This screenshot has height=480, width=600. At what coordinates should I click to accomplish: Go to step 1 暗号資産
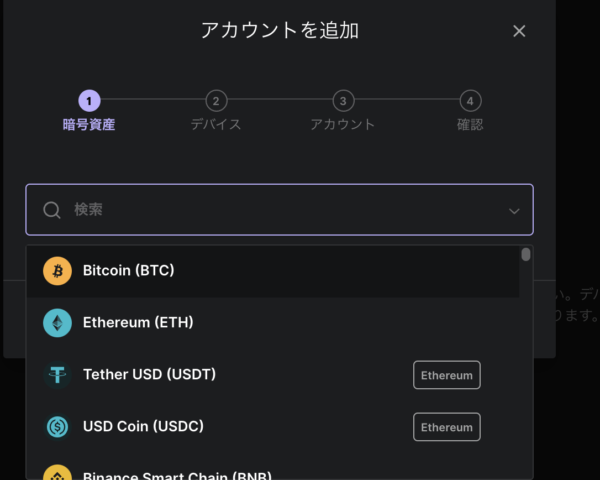coord(89,111)
